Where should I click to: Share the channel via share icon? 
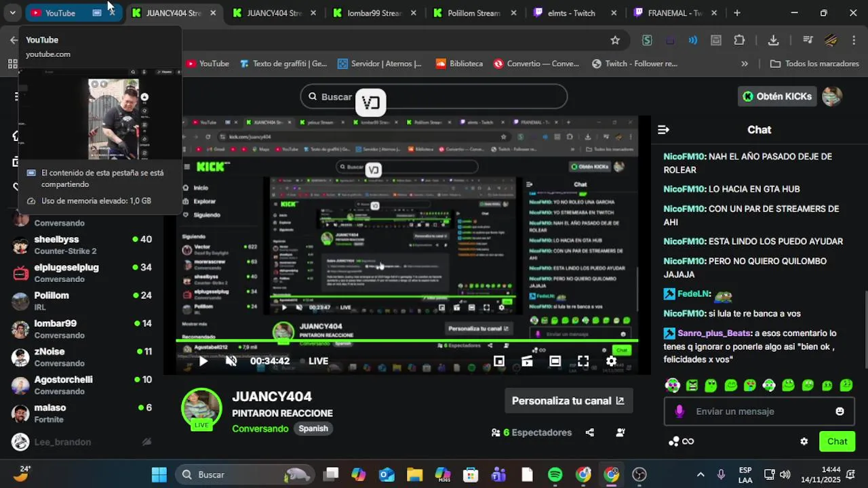click(x=589, y=432)
